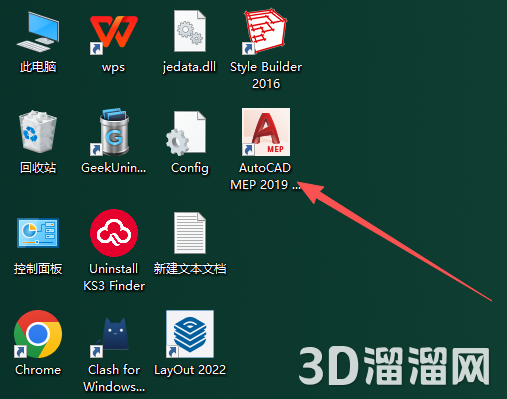Select the Config file icon
The width and height of the screenshot is (507, 399).
(186, 133)
